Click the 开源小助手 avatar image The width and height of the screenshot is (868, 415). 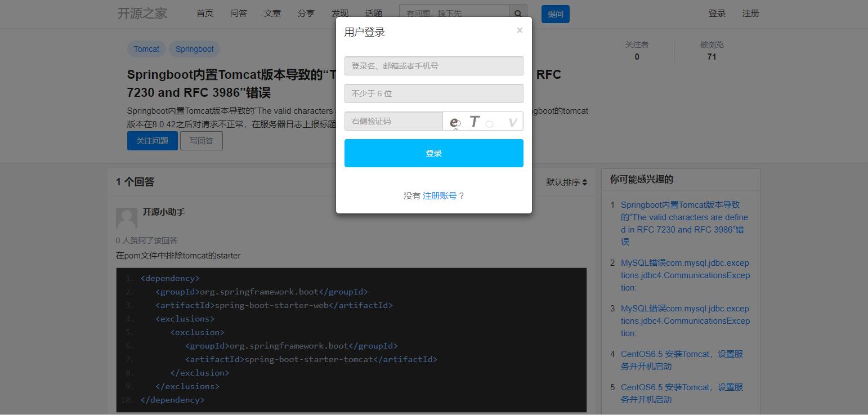[127, 218]
